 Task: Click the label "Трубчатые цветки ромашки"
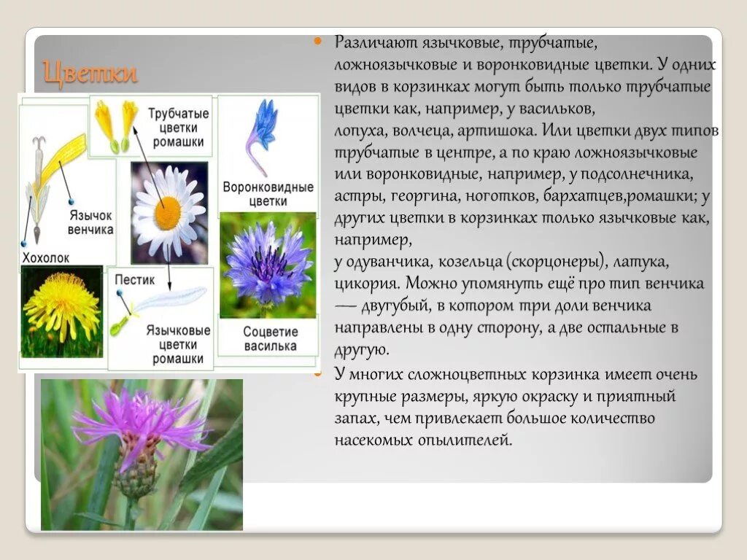[x=178, y=127]
